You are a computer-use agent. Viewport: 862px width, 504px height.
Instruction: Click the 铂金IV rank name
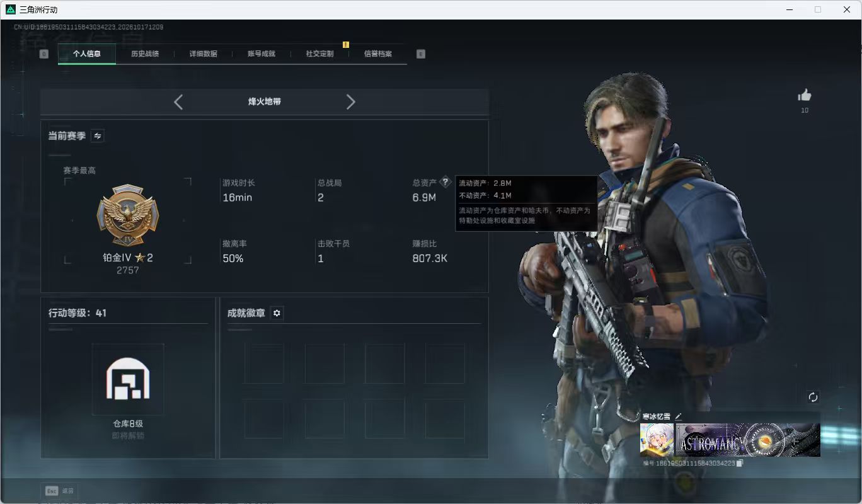(x=117, y=258)
